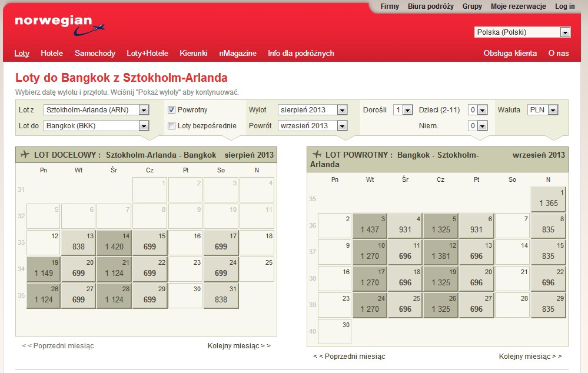
Task: Open the Loty+Hotele menu
Action: pos(147,53)
